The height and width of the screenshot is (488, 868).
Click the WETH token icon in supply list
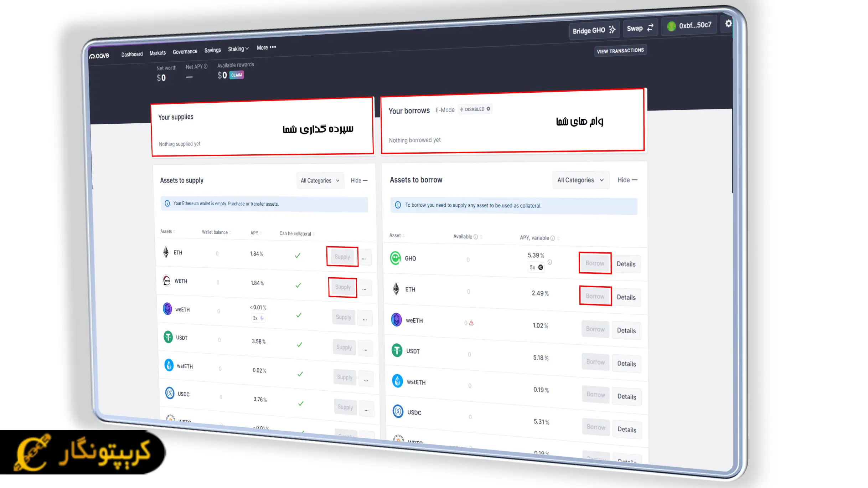(x=167, y=281)
